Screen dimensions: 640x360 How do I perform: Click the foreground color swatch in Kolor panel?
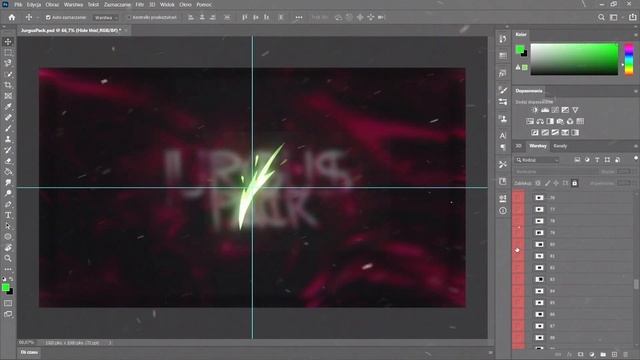[520, 49]
